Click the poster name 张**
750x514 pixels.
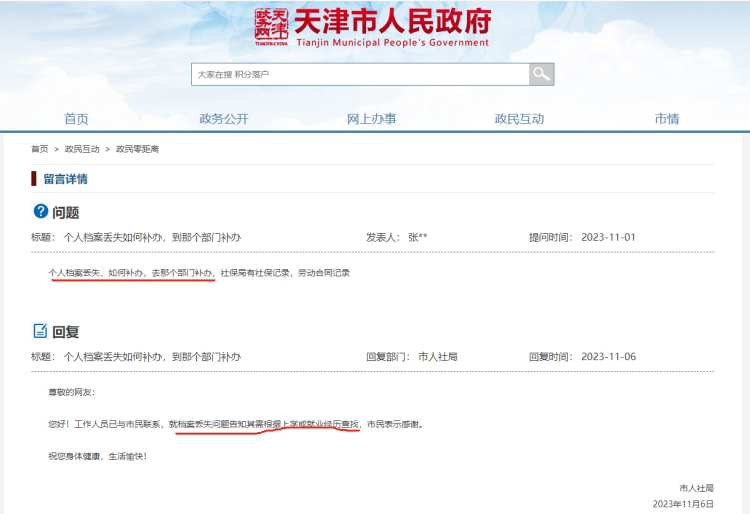(x=418, y=237)
